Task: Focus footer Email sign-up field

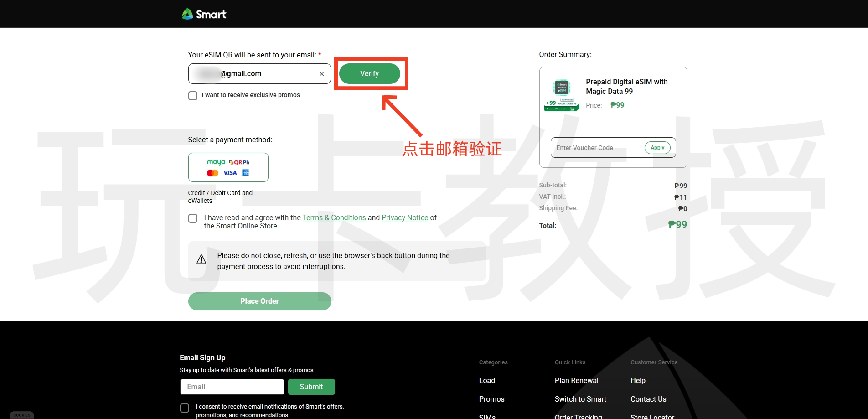Action: click(232, 387)
